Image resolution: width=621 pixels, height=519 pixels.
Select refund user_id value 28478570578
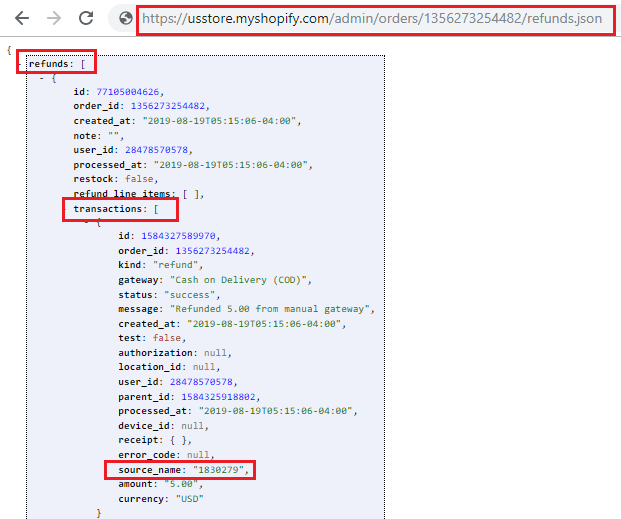tap(156, 150)
